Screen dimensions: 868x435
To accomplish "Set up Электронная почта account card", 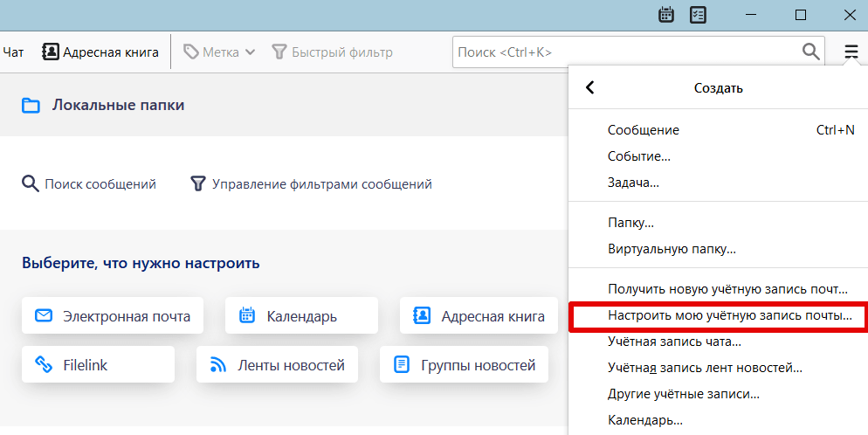I will point(113,315).
